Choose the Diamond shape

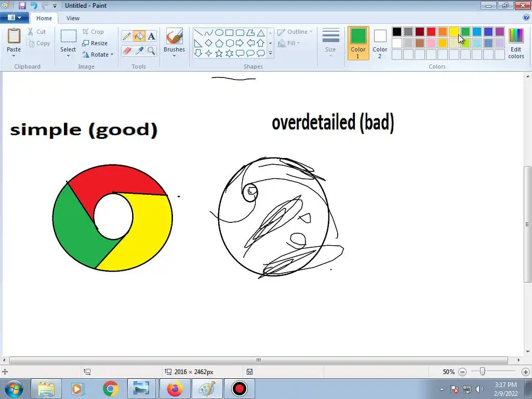click(209, 43)
